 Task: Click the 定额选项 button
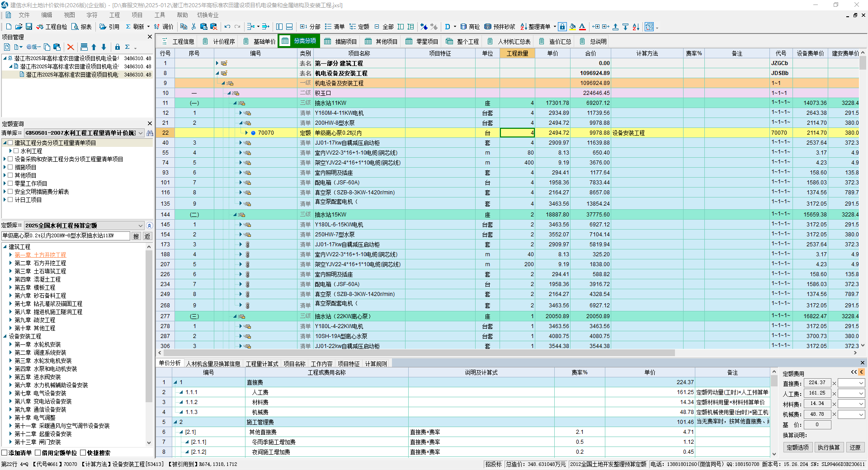coord(797,447)
